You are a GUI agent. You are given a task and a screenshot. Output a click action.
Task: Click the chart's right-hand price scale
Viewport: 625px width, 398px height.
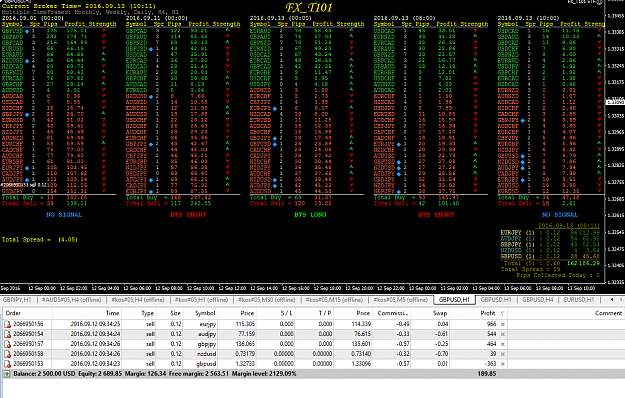(615, 143)
